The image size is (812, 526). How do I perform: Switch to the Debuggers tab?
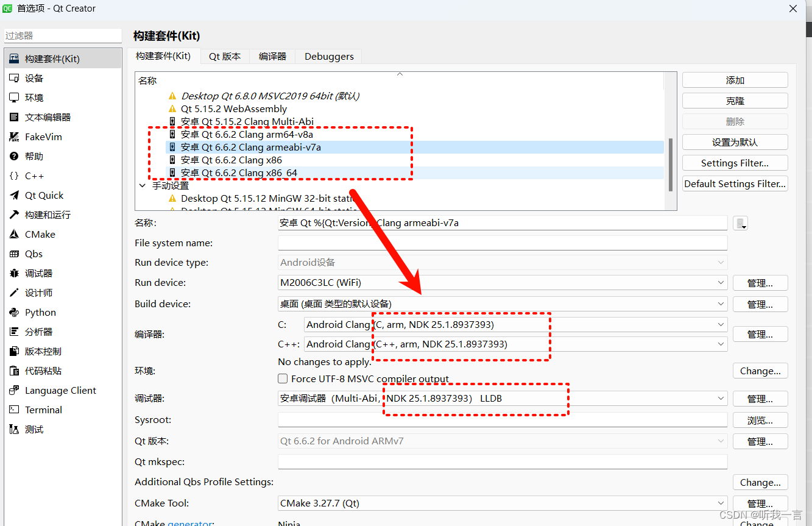[329, 56]
